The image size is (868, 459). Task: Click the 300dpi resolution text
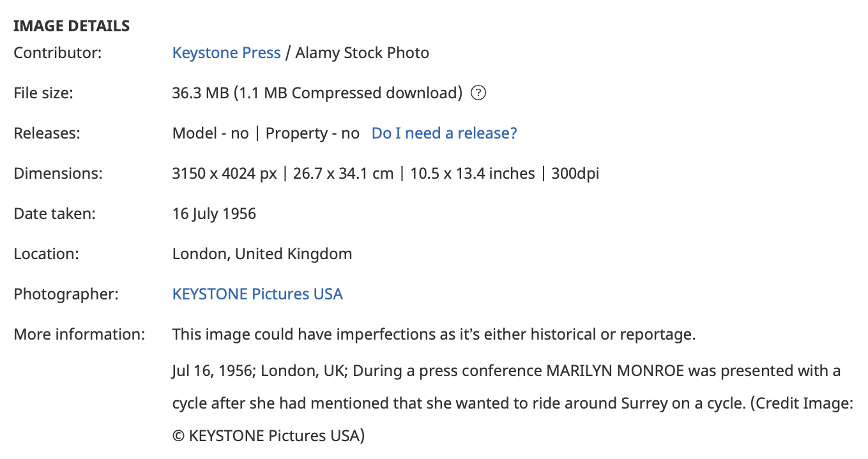coord(575,174)
